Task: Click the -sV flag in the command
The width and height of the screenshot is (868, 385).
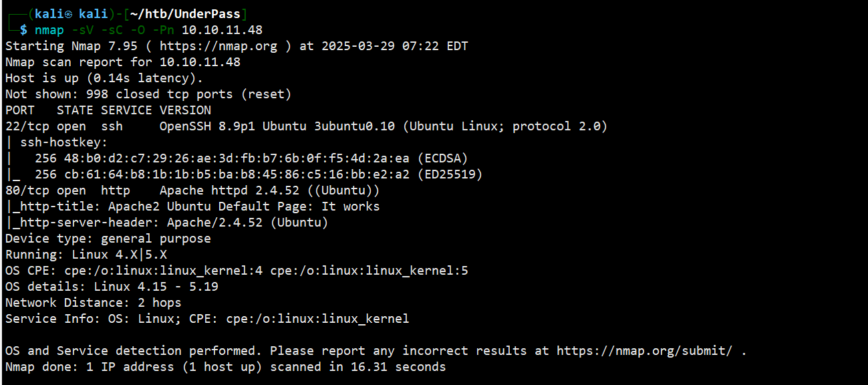Action: click(x=82, y=30)
